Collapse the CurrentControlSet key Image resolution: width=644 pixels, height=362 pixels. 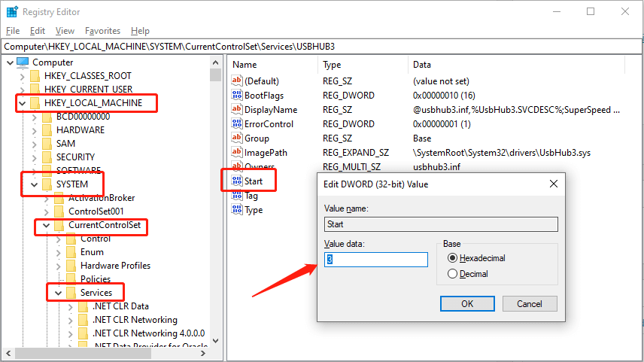[x=46, y=225]
